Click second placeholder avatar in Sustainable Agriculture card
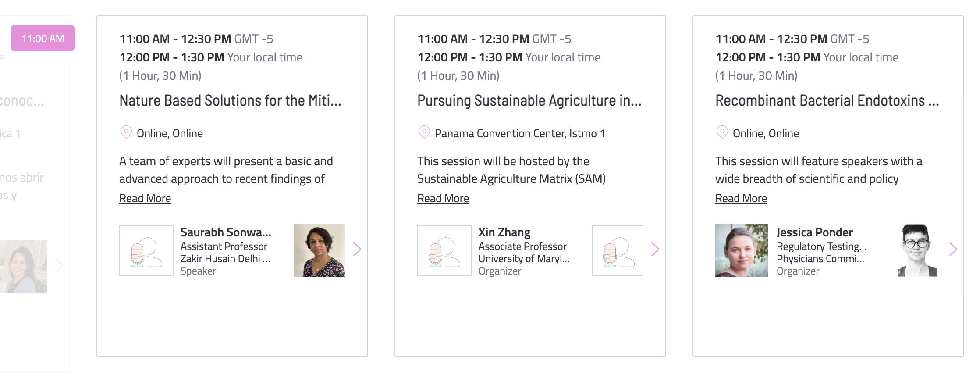This screenshot has height=378, width=980. [618, 250]
